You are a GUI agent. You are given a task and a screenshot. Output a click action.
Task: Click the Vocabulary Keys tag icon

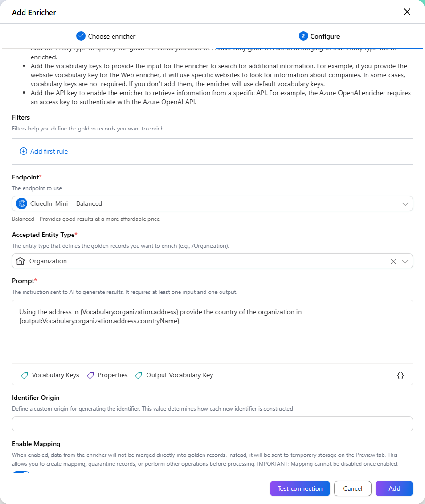pyautogui.click(x=25, y=375)
